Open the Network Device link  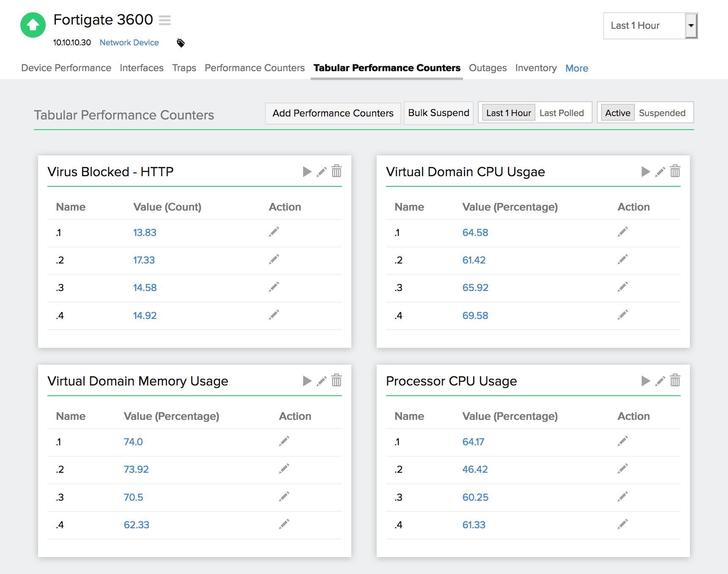(129, 42)
